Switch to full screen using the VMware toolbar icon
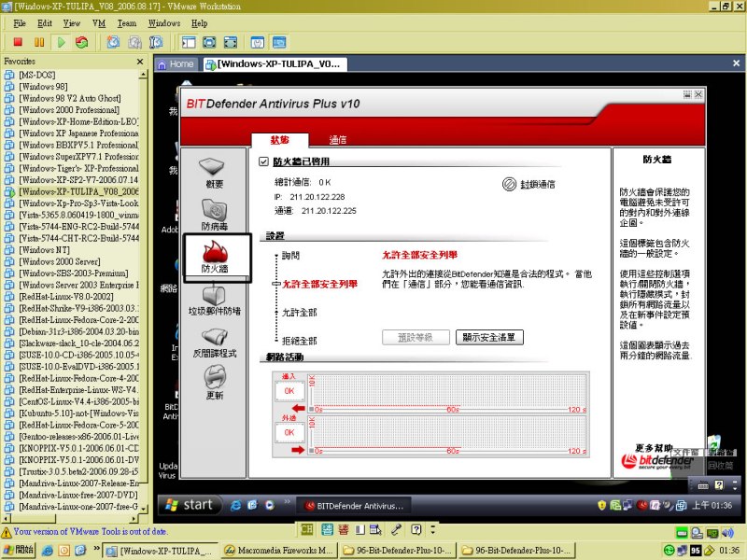 (x=230, y=42)
